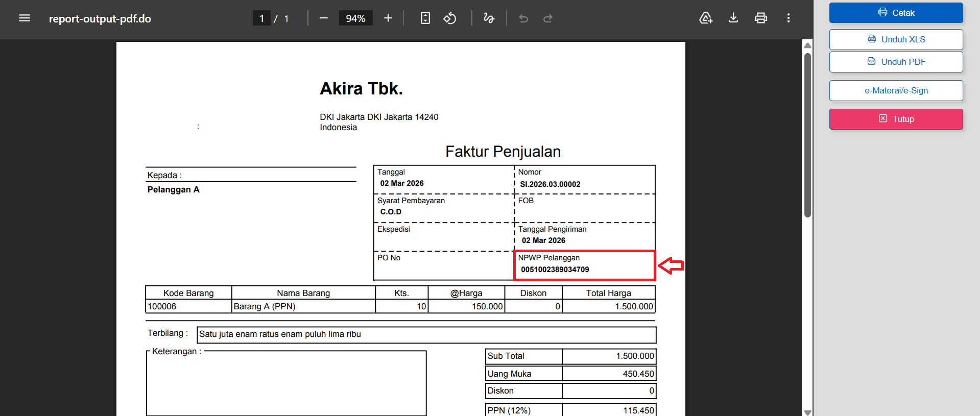Activate the draw annotation tool

[x=489, y=18]
